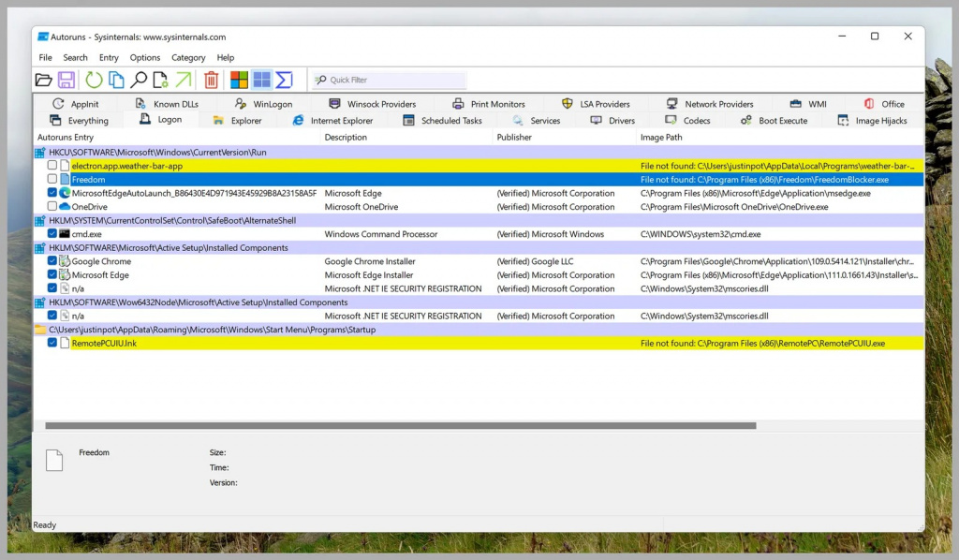The width and height of the screenshot is (959, 560).
Task: Click the blue Copy documents toolbar icon
Action: click(x=116, y=81)
